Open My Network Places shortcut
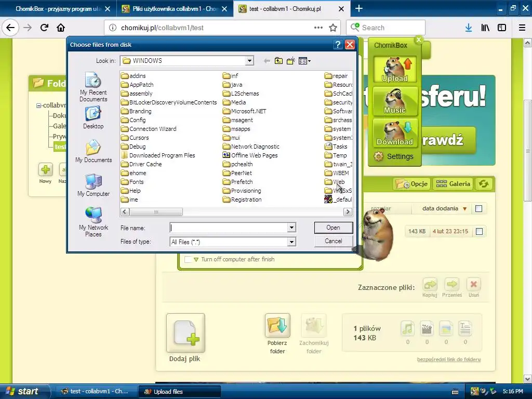 pyautogui.click(x=94, y=222)
